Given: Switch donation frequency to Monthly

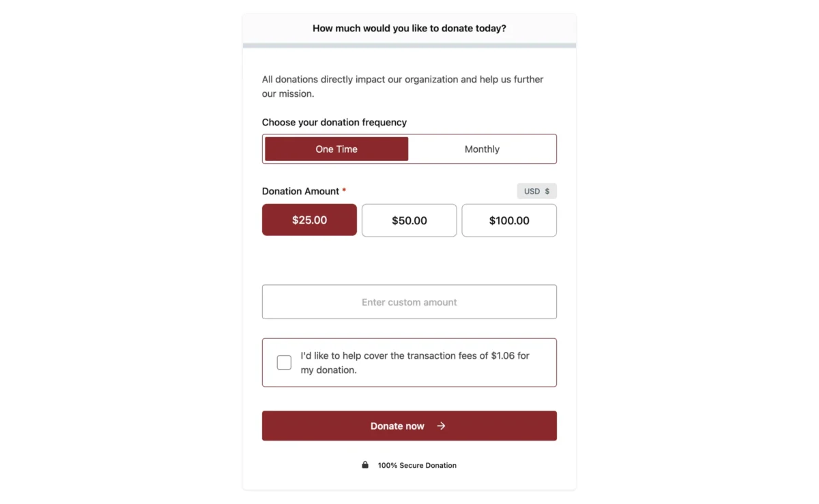Looking at the screenshot, I should [482, 149].
